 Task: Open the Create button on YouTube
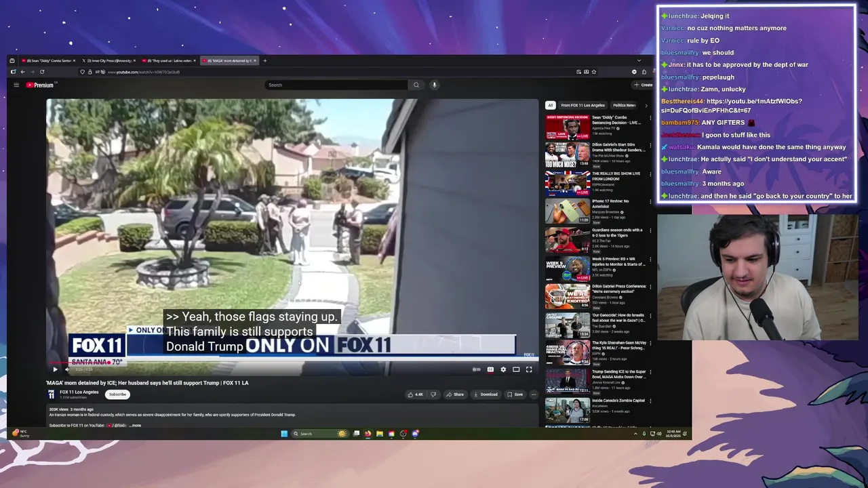pos(643,85)
